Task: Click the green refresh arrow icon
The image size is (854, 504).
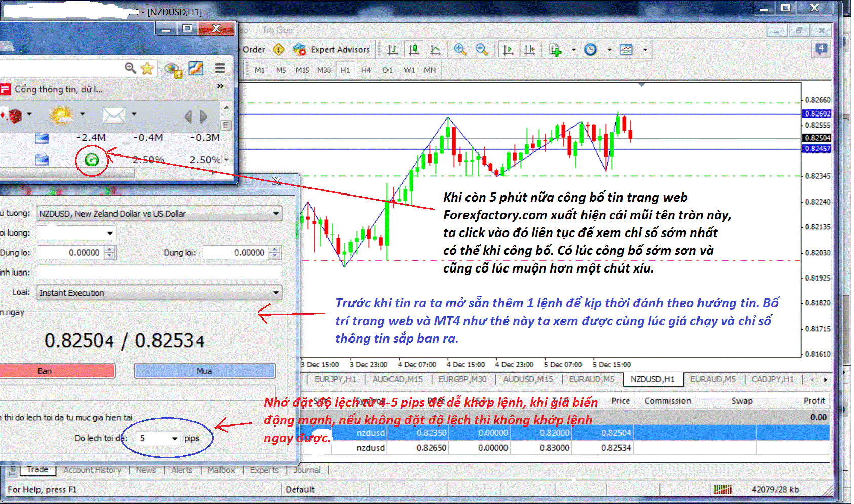Action: click(92, 160)
